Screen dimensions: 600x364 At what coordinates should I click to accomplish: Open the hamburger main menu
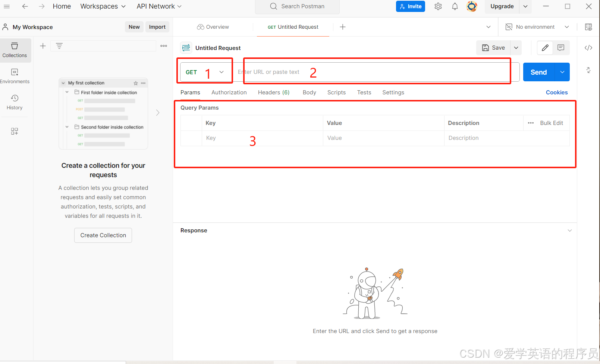pyautogui.click(x=7, y=6)
